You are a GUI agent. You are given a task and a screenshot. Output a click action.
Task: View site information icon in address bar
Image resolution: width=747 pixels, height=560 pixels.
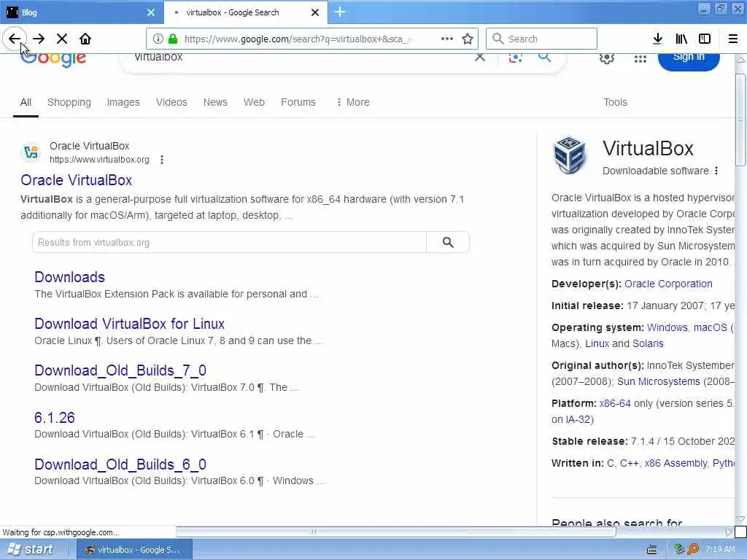pos(158,39)
